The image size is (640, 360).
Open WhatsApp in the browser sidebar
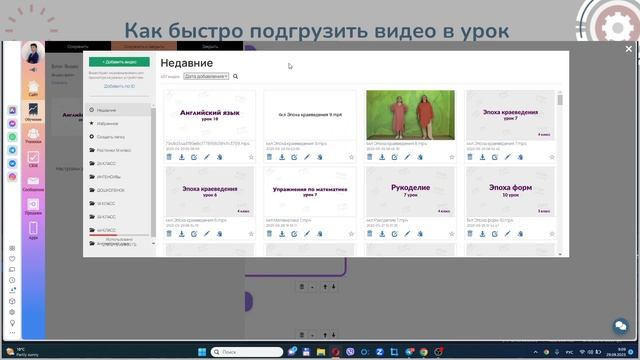click(12, 137)
